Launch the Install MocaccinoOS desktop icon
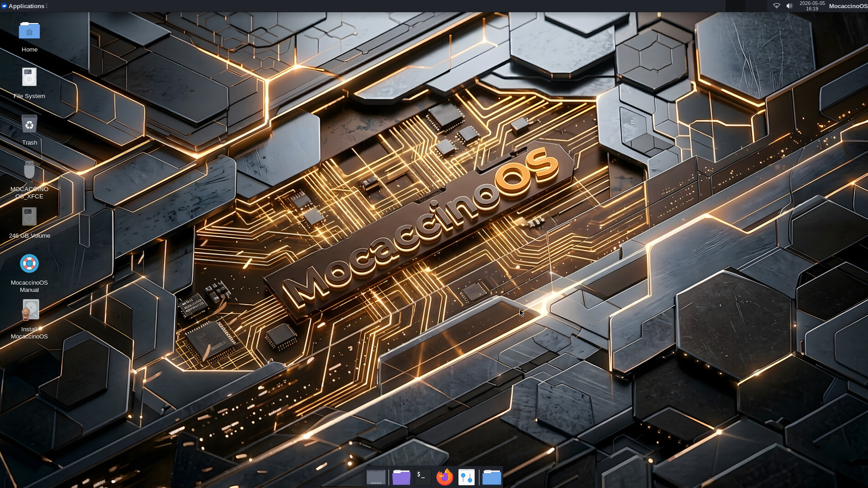Viewport: 868px width, 488px height. click(30, 310)
